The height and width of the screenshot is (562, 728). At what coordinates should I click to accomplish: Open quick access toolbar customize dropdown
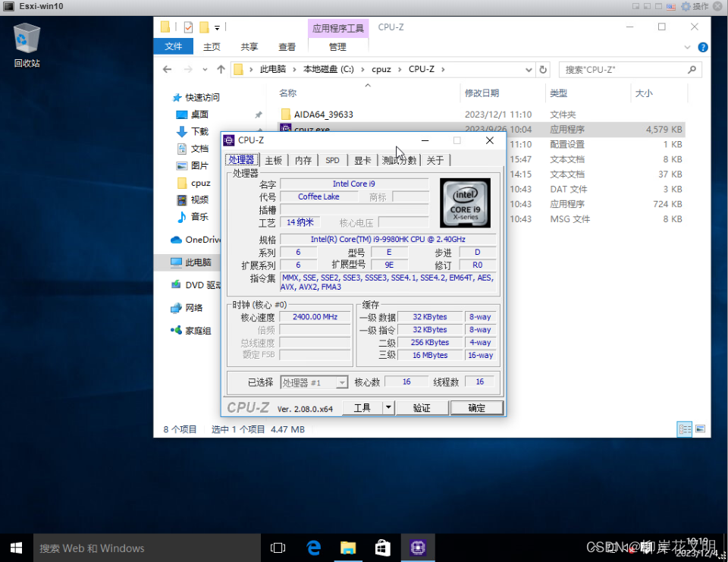pos(217,28)
